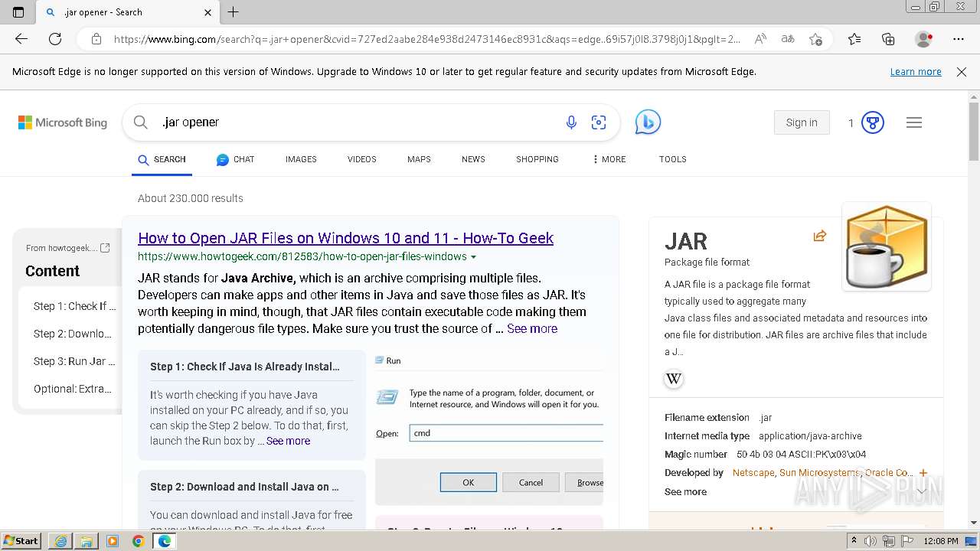Open the Learn more link

[916, 72]
